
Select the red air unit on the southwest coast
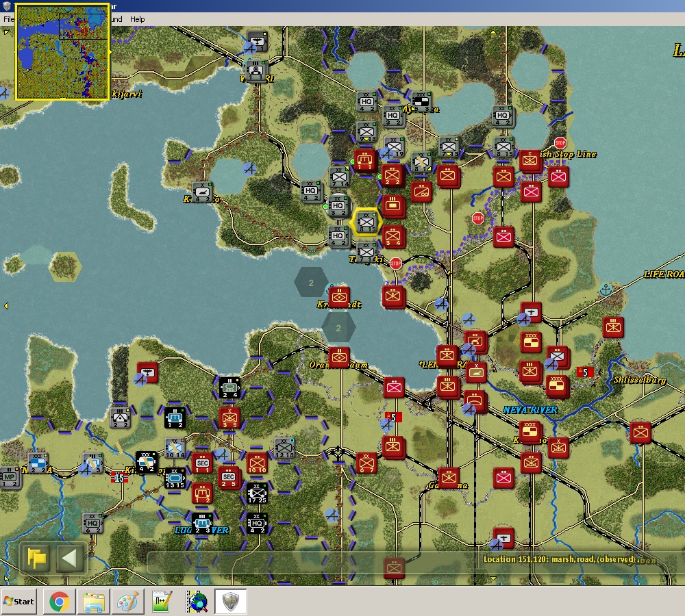pyautogui.click(x=148, y=372)
